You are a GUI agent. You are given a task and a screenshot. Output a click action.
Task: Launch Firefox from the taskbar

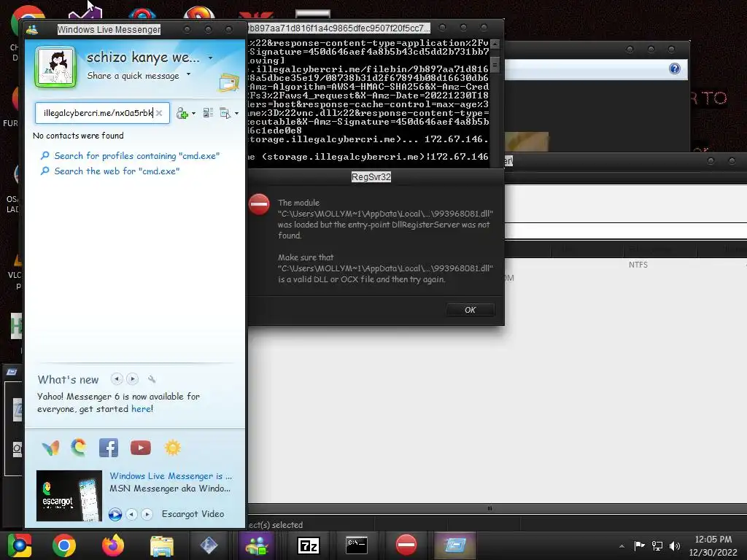click(x=113, y=545)
